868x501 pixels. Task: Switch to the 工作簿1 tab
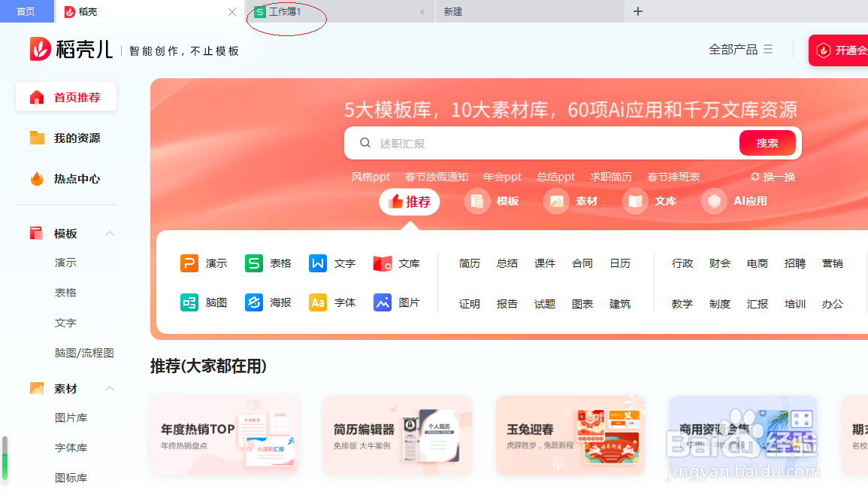[339, 11]
